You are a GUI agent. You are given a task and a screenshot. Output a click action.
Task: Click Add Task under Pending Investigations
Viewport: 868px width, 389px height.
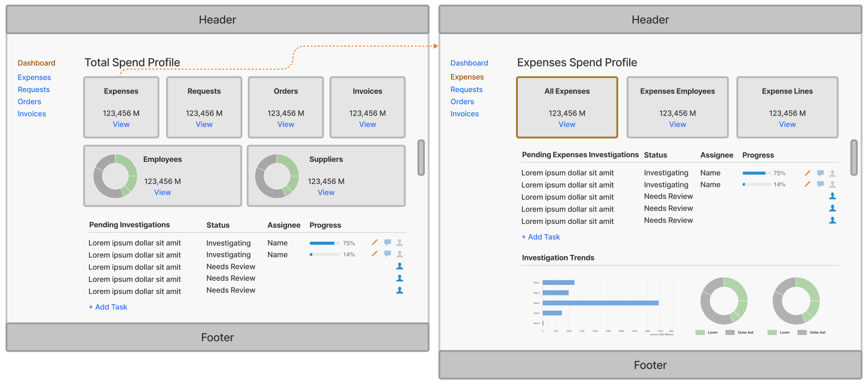[108, 307]
